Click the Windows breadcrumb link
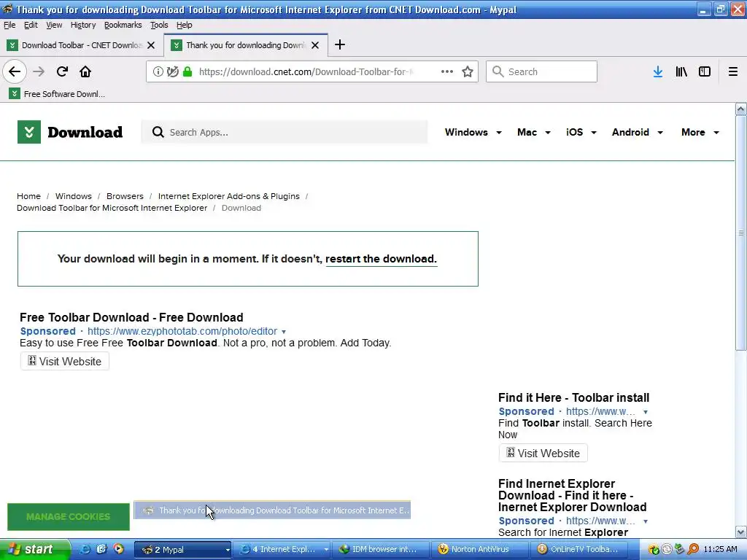747x560 pixels. click(74, 196)
